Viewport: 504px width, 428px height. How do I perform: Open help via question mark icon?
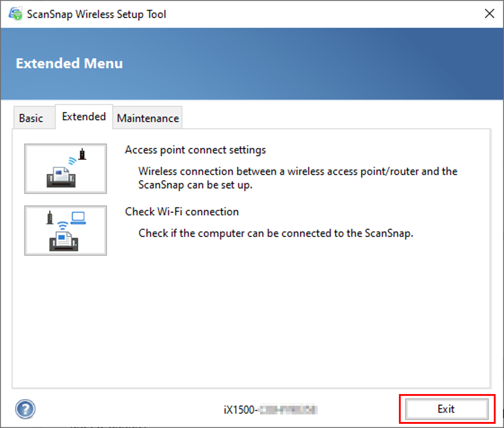coord(25,409)
